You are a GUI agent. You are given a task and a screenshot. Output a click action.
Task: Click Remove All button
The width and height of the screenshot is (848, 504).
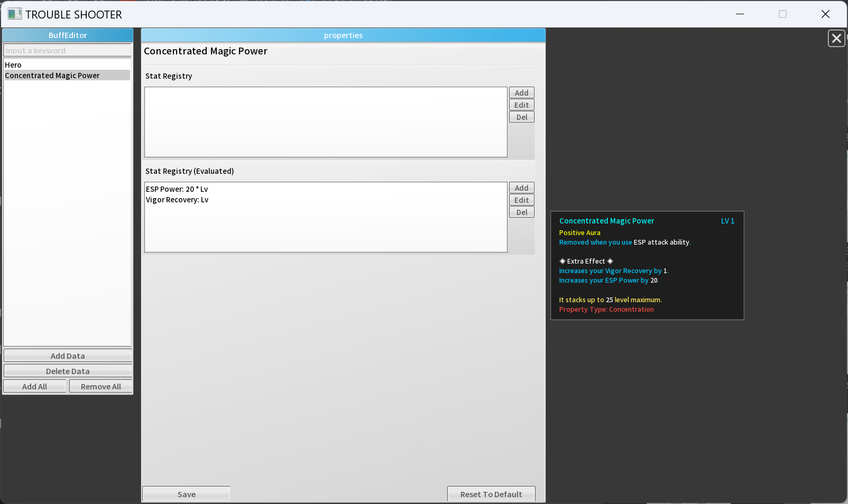tap(100, 386)
